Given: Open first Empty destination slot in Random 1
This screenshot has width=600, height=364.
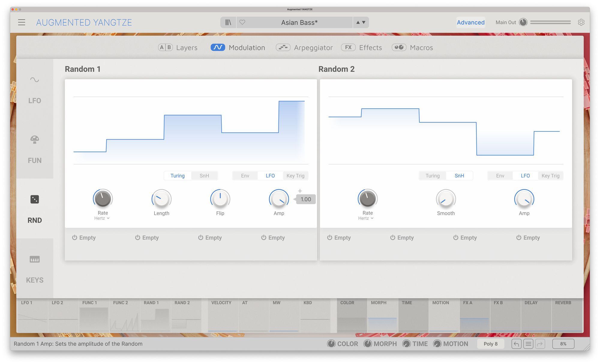Looking at the screenshot, I should pos(84,238).
